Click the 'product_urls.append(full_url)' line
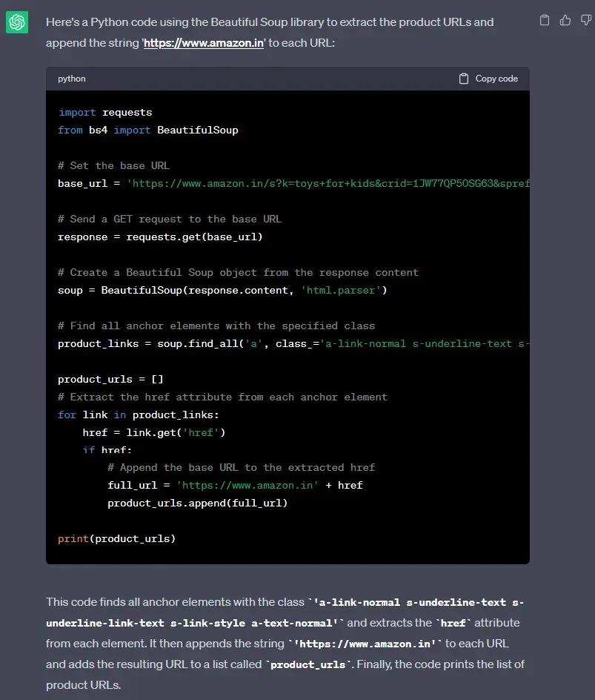This screenshot has height=700, width=595. click(x=198, y=503)
